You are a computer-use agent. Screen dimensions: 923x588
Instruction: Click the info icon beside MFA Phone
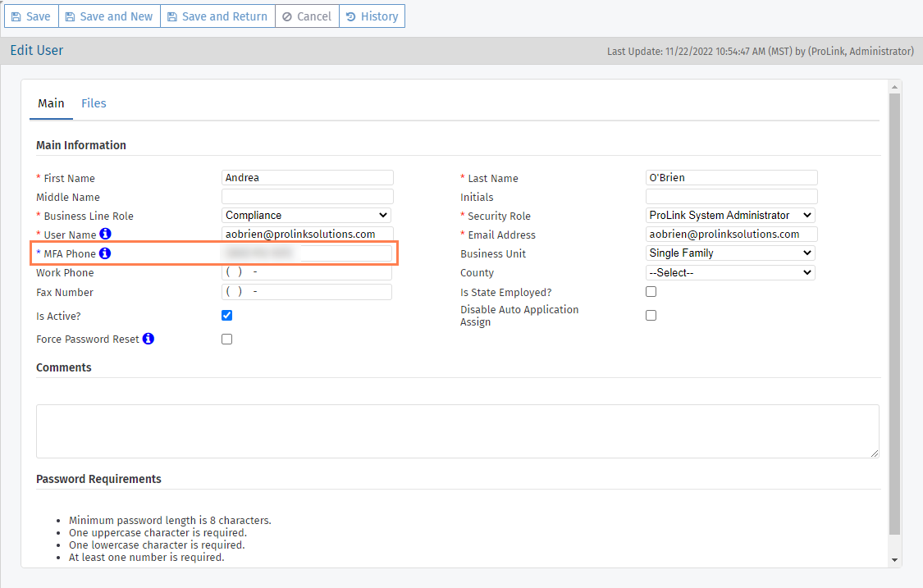coord(105,253)
